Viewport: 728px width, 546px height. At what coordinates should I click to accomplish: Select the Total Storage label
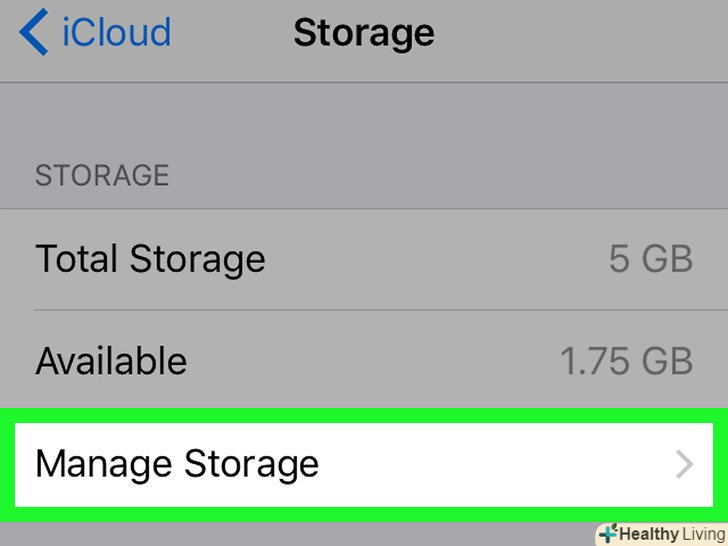(x=150, y=260)
